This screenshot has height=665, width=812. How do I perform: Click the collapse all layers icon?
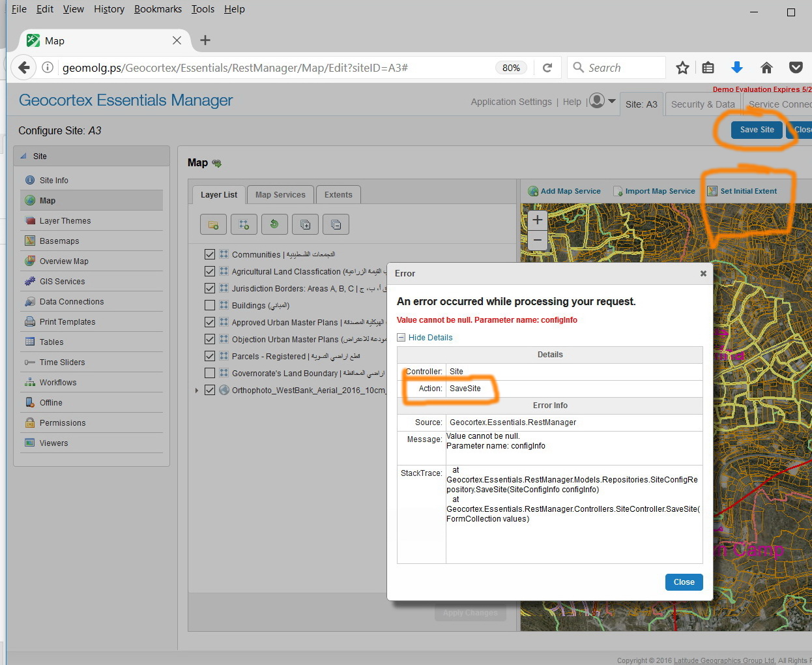336,224
